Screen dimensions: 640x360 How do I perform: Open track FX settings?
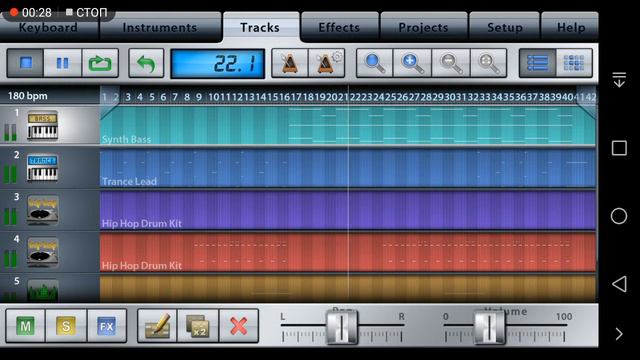point(107,326)
